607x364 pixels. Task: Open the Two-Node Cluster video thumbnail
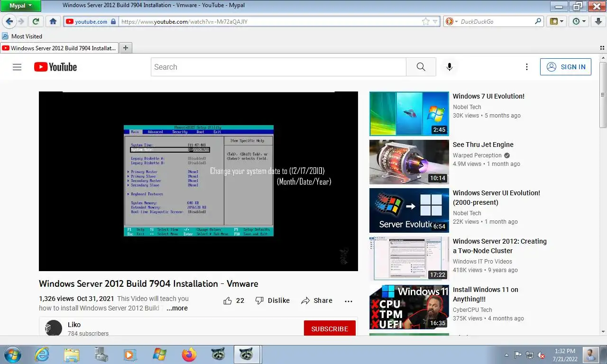409,259
